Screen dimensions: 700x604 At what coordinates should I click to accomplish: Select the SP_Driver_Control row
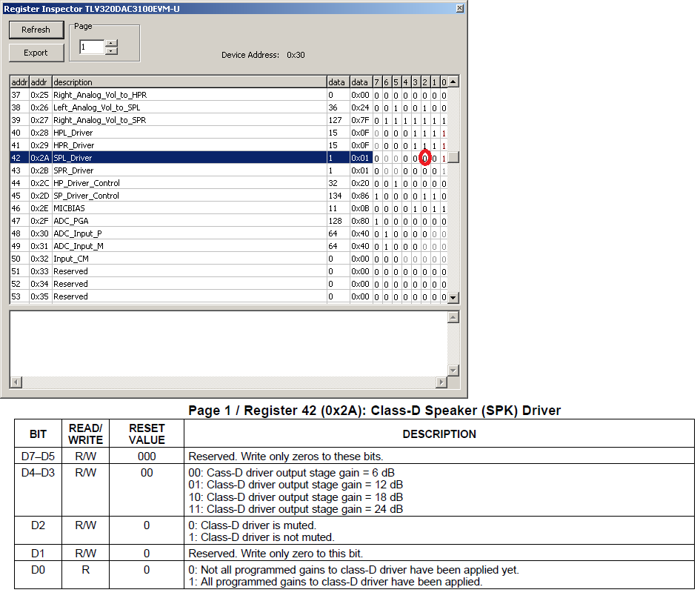point(229,196)
